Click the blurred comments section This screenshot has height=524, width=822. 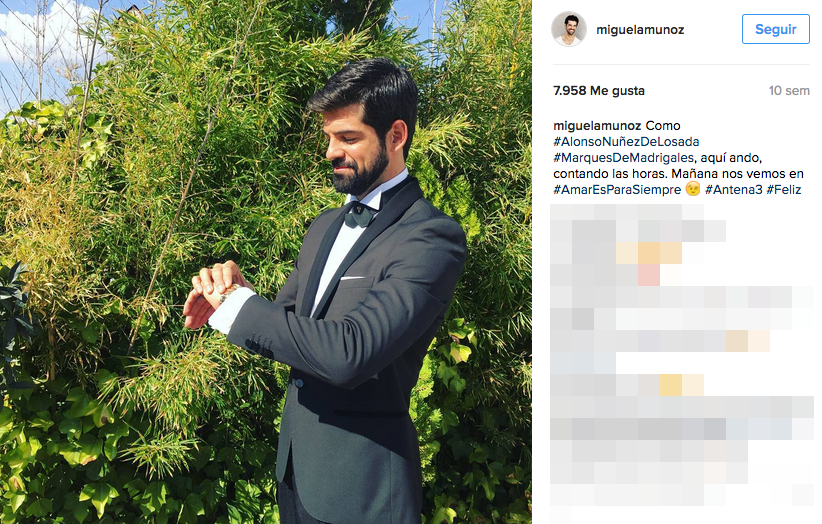(x=682, y=362)
